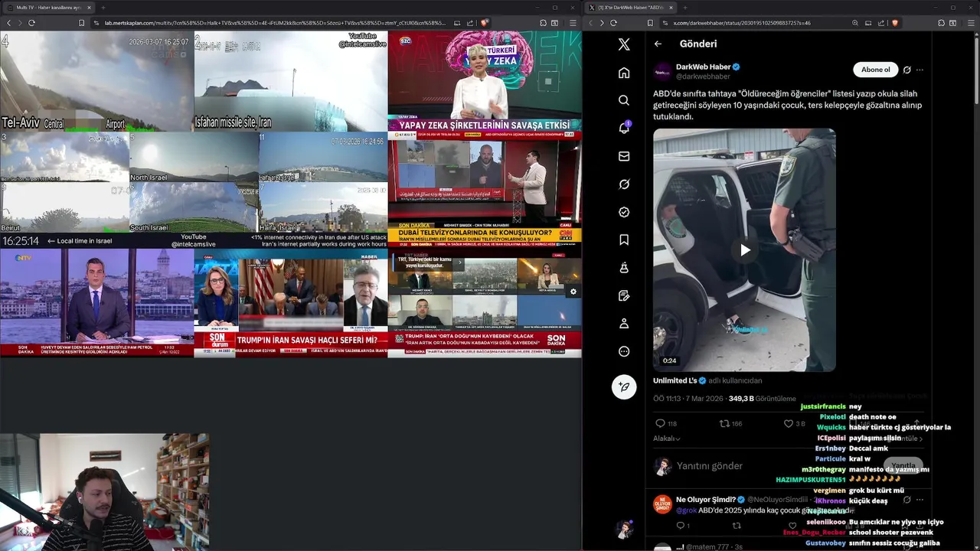
Task: Click the @grok mention link
Action: tap(686, 510)
